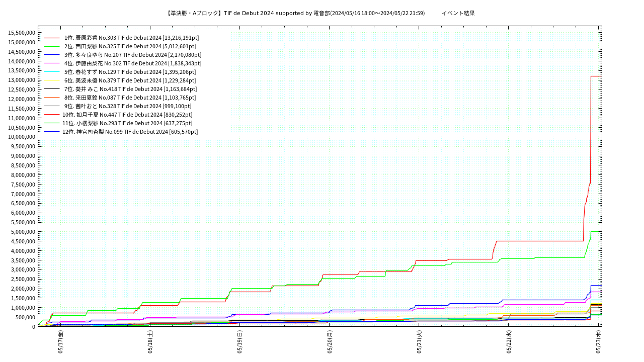The height and width of the screenshot is (362, 644).
Task: Click the yellow line sample beside 6位 legend
Action: point(52,80)
